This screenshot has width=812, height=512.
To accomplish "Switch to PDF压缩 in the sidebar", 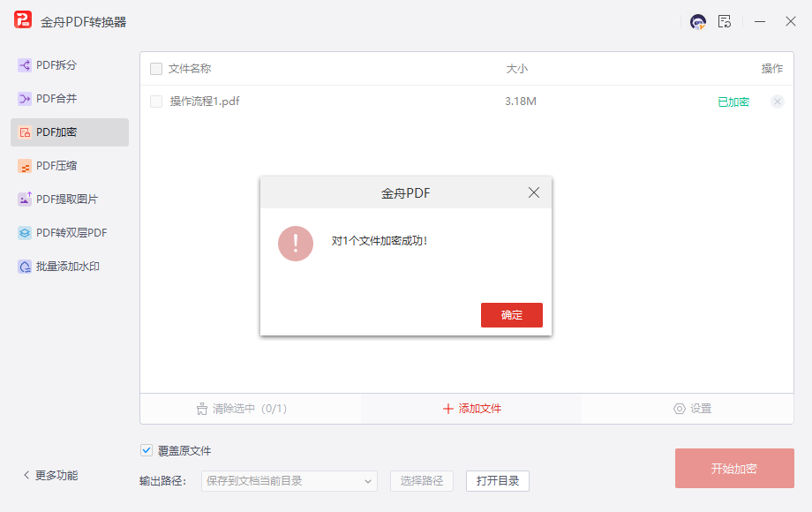I will [70, 166].
